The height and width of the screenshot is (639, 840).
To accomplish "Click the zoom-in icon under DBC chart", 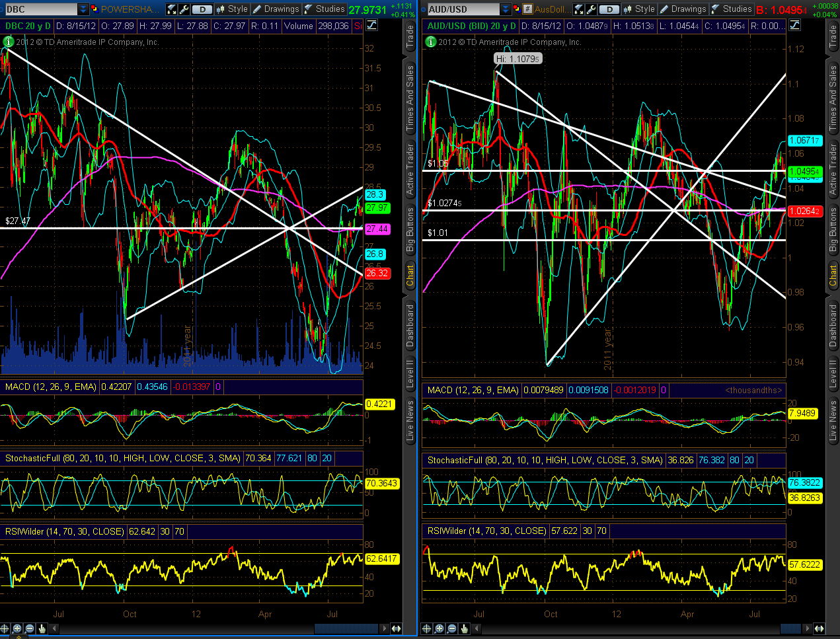I will (x=17, y=628).
